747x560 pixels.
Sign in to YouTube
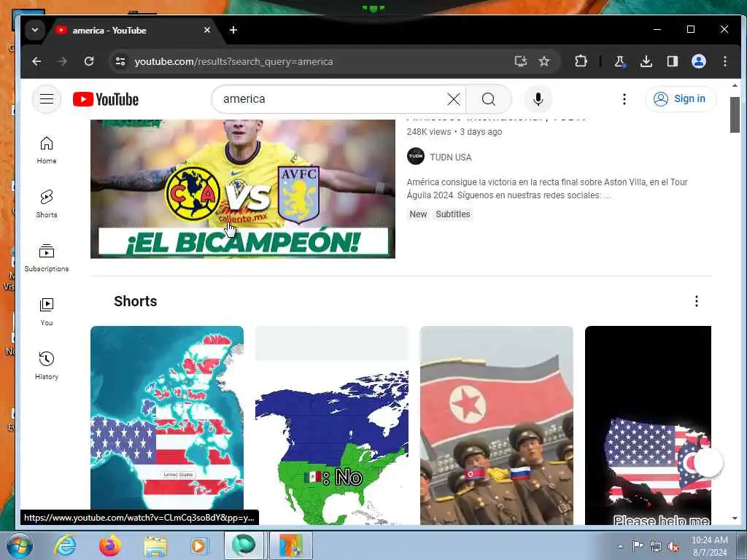click(x=681, y=99)
